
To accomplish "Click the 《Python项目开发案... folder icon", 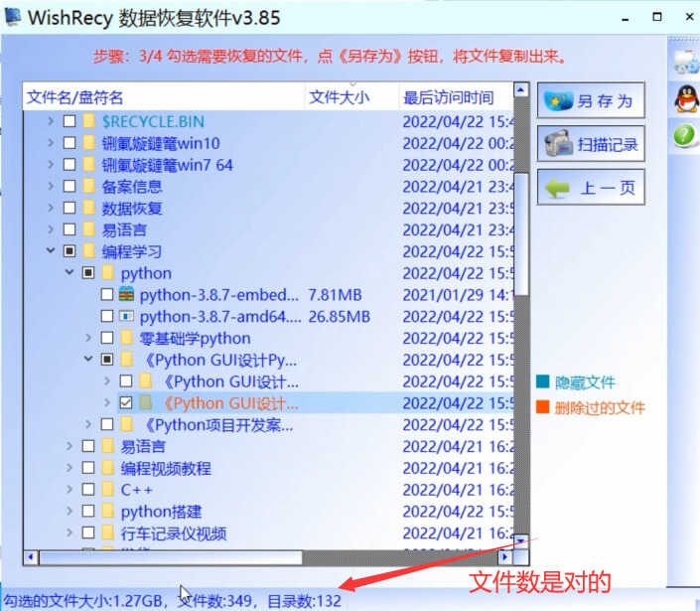I will coord(126,424).
